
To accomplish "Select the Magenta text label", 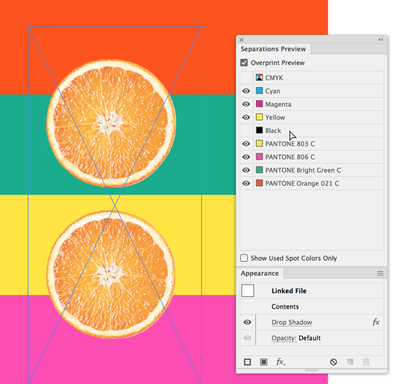I will point(278,104).
